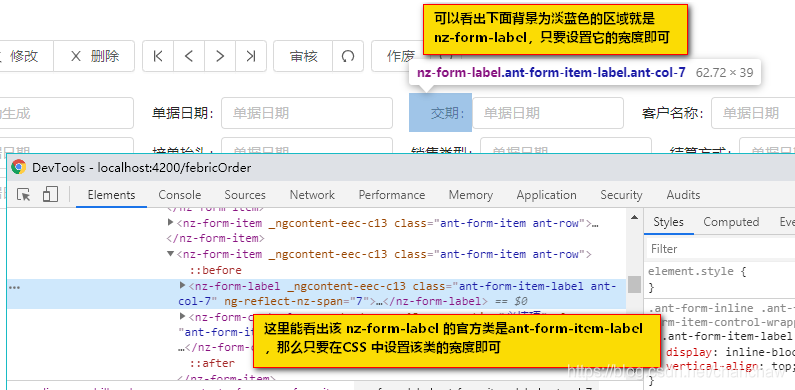
Task: Open the Computed pane tab
Action: (731, 222)
